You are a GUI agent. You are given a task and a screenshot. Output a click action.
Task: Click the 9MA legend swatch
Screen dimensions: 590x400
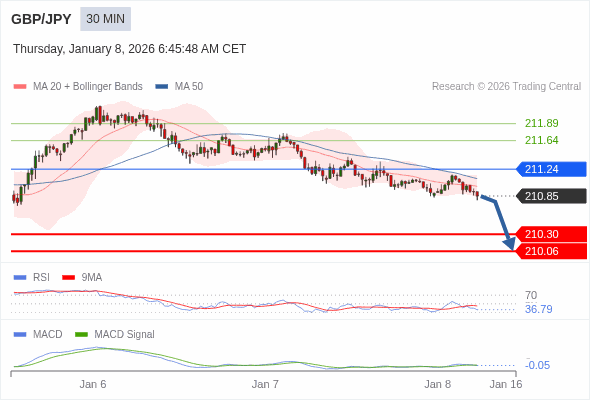click(x=68, y=278)
